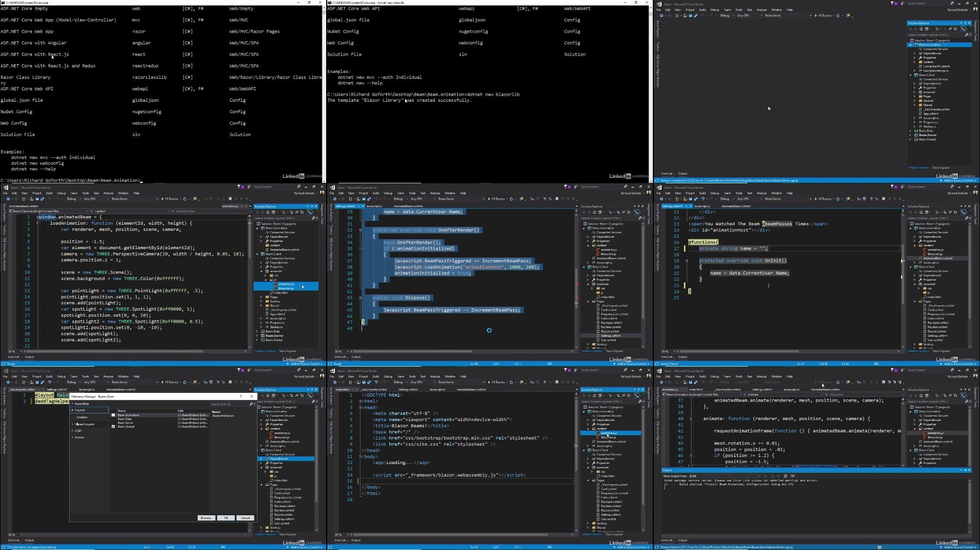The height and width of the screenshot is (550, 980).
Task: Click Clear All icon in the Output panel toolbar
Action: [x=785, y=475]
